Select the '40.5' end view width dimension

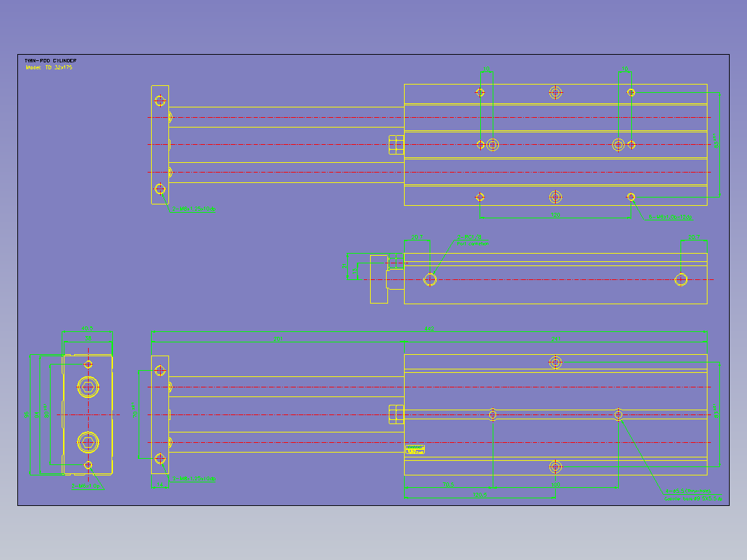point(87,329)
